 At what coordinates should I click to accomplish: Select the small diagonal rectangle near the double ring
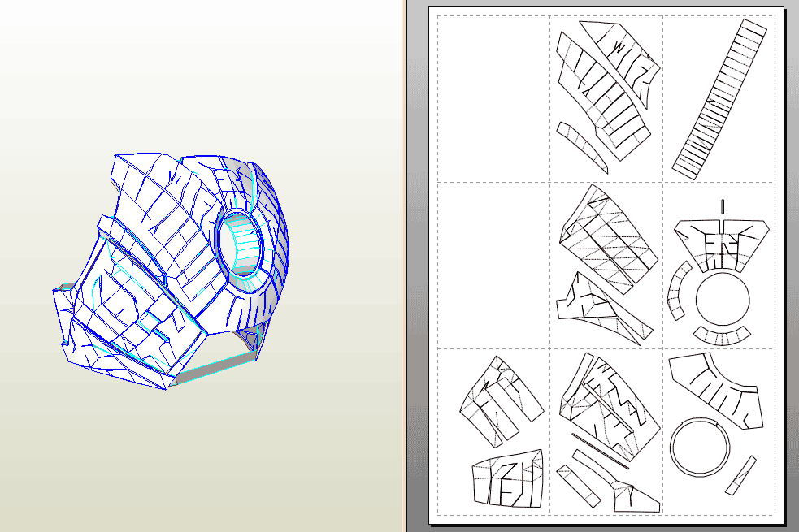coord(740,475)
